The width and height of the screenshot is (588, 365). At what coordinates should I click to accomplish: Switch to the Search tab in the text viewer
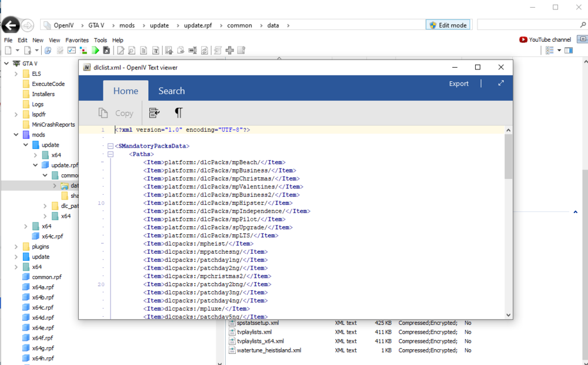pyautogui.click(x=171, y=91)
